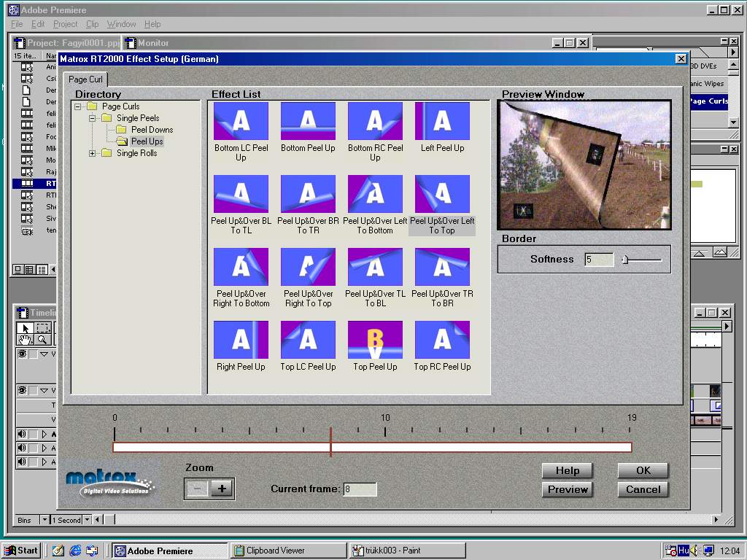The width and height of the screenshot is (747, 560).
Task: Open the Window menu
Action: (x=122, y=24)
